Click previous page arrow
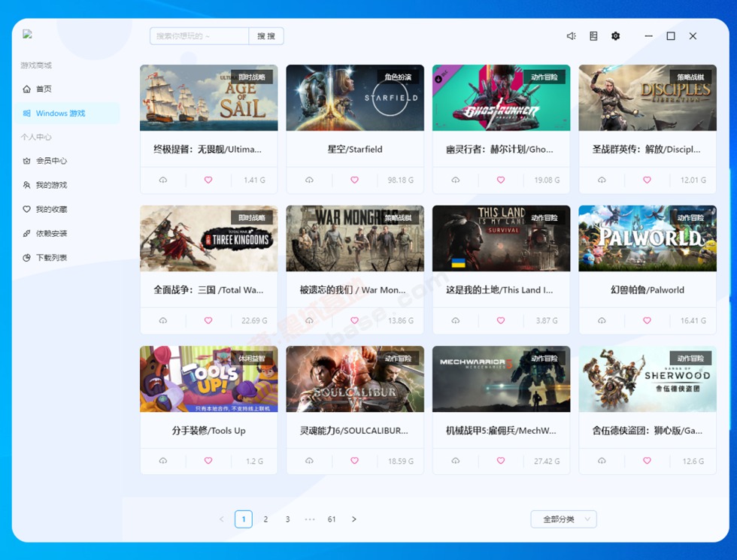 click(221, 519)
